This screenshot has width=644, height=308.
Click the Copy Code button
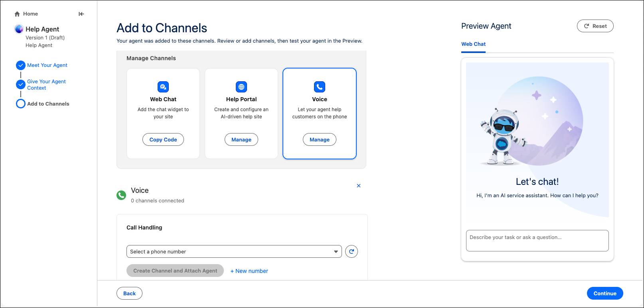(x=163, y=139)
